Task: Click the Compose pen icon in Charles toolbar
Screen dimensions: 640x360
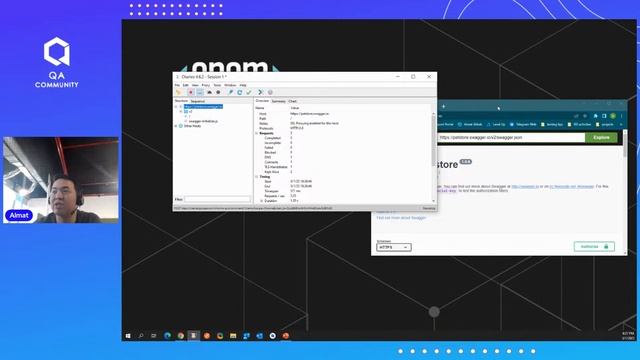Action: [x=231, y=92]
